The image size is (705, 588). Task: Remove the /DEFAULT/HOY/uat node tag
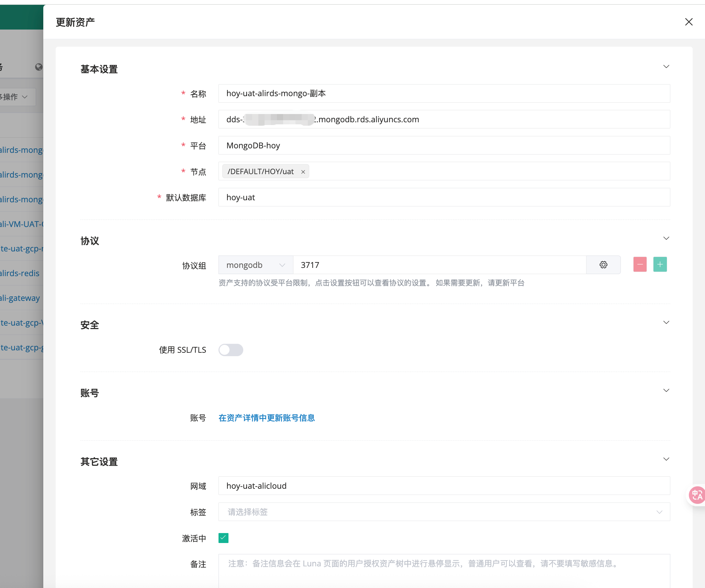[303, 172]
